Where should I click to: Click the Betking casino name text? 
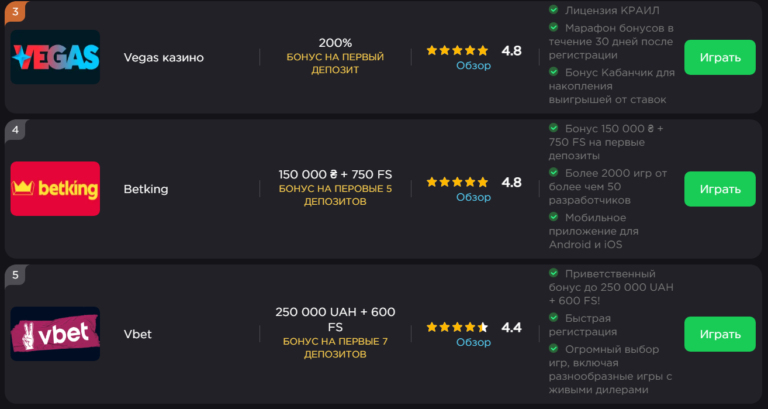coord(146,189)
